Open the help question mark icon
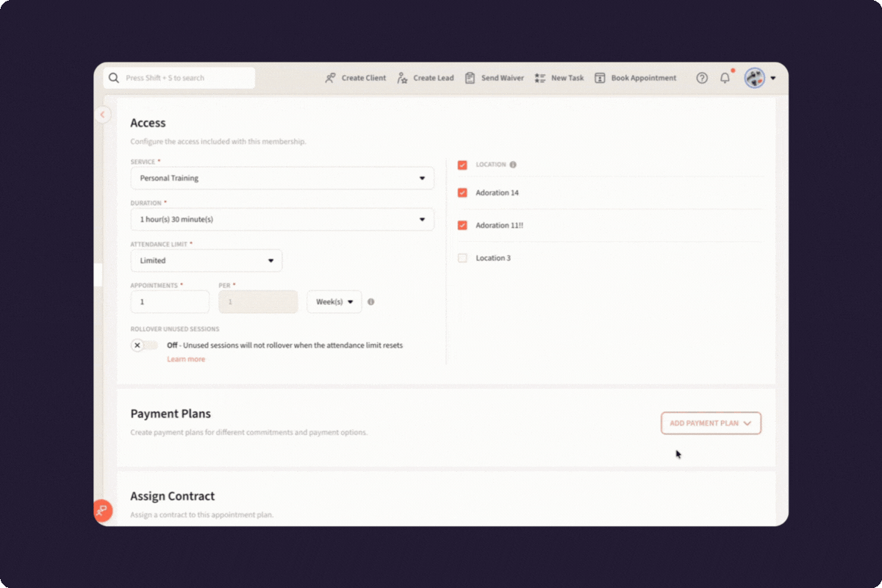Viewport: 882px width, 588px height. click(x=702, y=77)
